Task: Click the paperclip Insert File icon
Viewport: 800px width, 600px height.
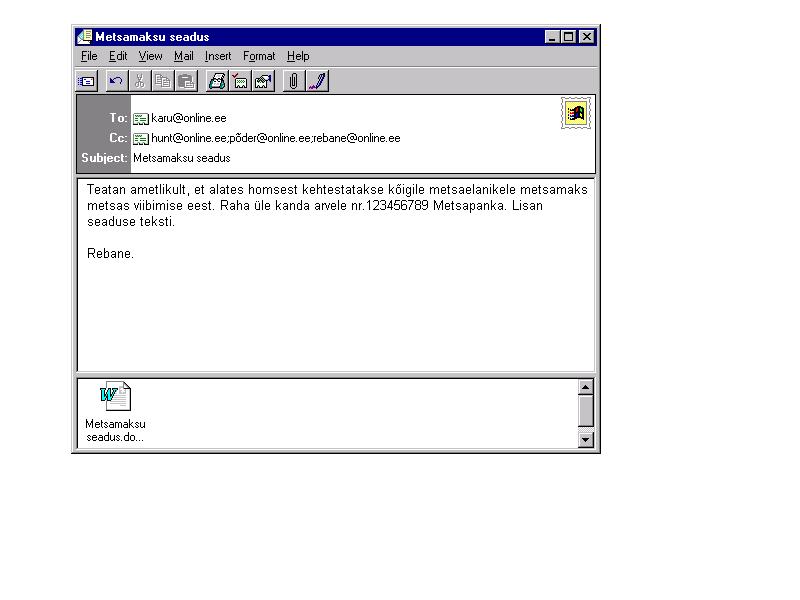Action: (x=293, y=81)
